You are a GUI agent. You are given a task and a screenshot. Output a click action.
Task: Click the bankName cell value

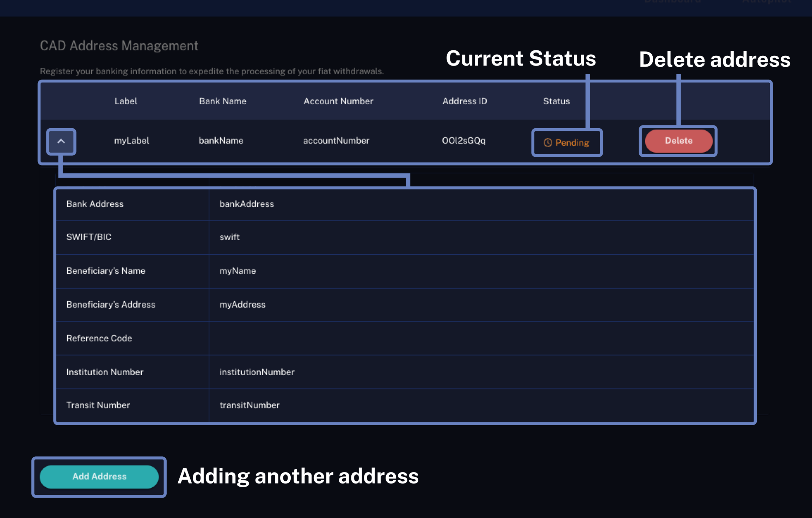click(221, 141)
